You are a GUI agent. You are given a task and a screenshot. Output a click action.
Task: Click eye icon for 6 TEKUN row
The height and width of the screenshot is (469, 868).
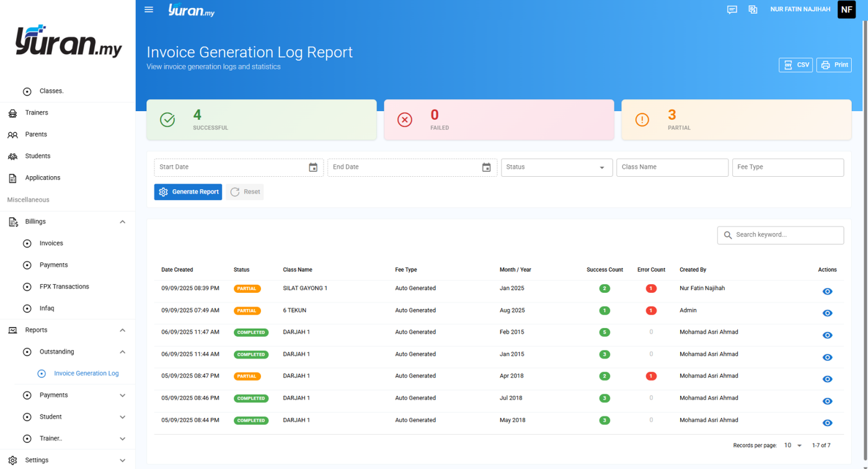[x=827, y=313]
